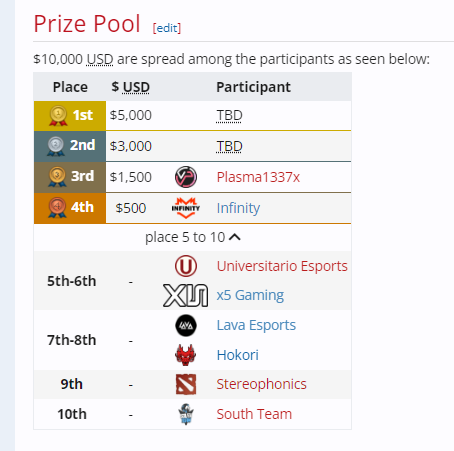Viewport: 454px width, 451px height.
Task: Open the Infinity team link
Action: click(238, 208)
